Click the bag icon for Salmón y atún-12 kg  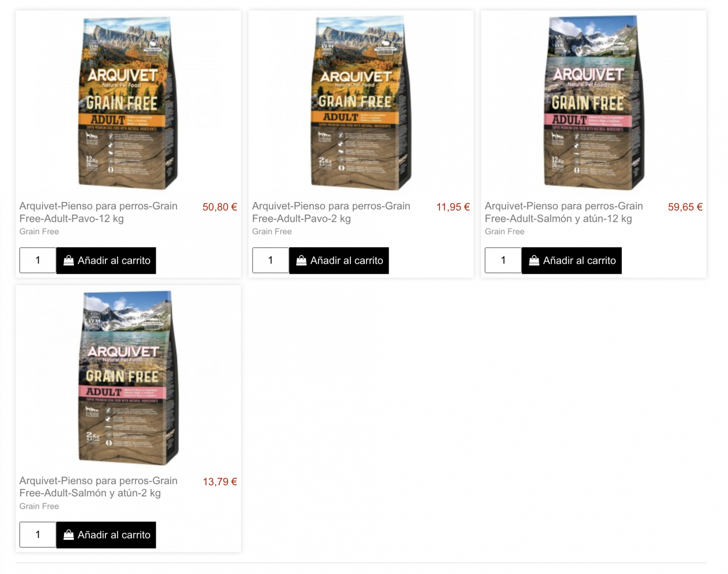[x=534, y=260]
